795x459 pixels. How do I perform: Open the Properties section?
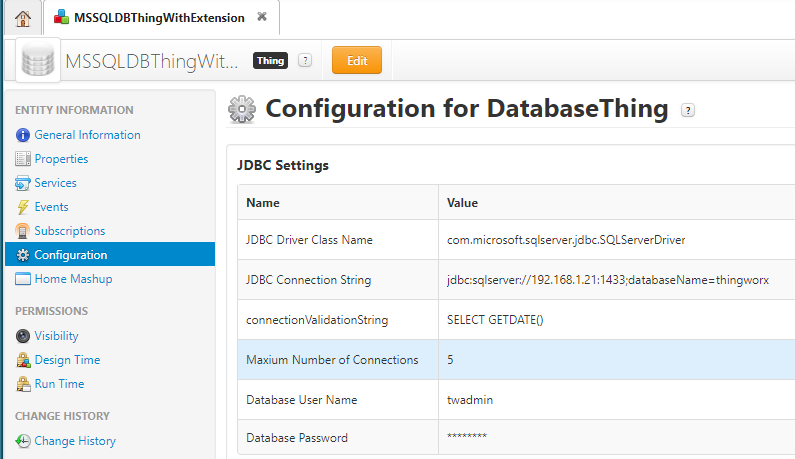[61, 159]
